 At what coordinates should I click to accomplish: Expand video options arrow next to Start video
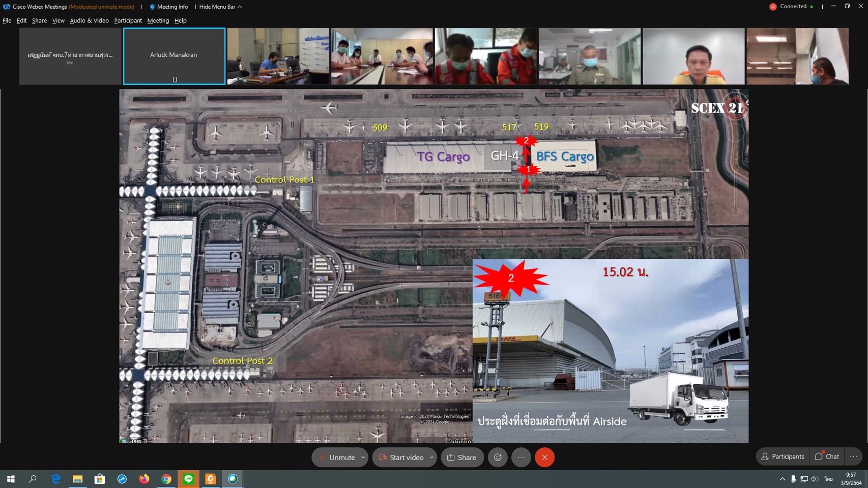click(431, 457)
